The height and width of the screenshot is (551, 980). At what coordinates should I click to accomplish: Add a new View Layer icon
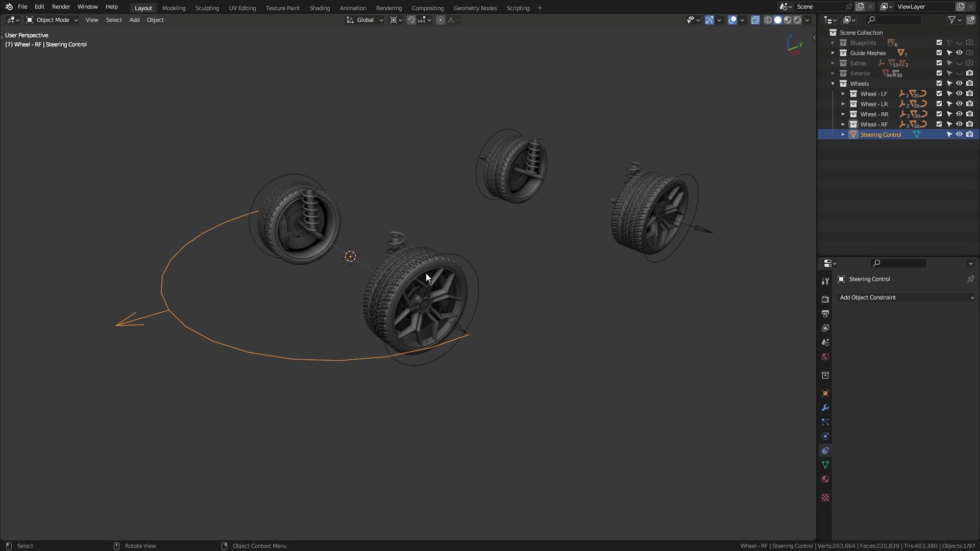961,7
